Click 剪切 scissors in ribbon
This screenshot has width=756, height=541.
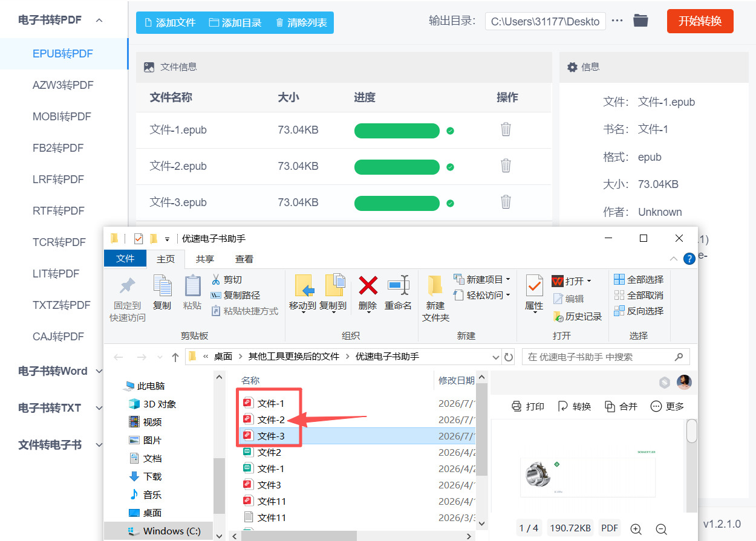tap(226, 279)
